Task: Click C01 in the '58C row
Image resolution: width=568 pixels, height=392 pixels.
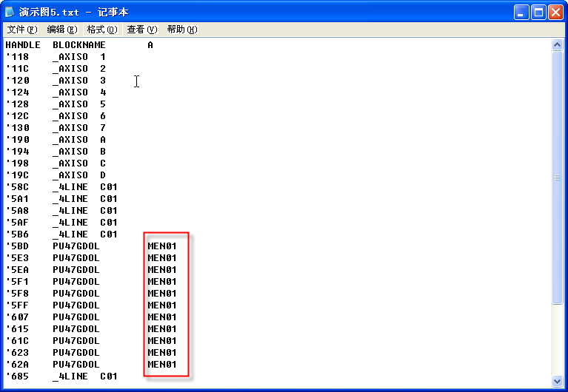Action: click(108, 187)
